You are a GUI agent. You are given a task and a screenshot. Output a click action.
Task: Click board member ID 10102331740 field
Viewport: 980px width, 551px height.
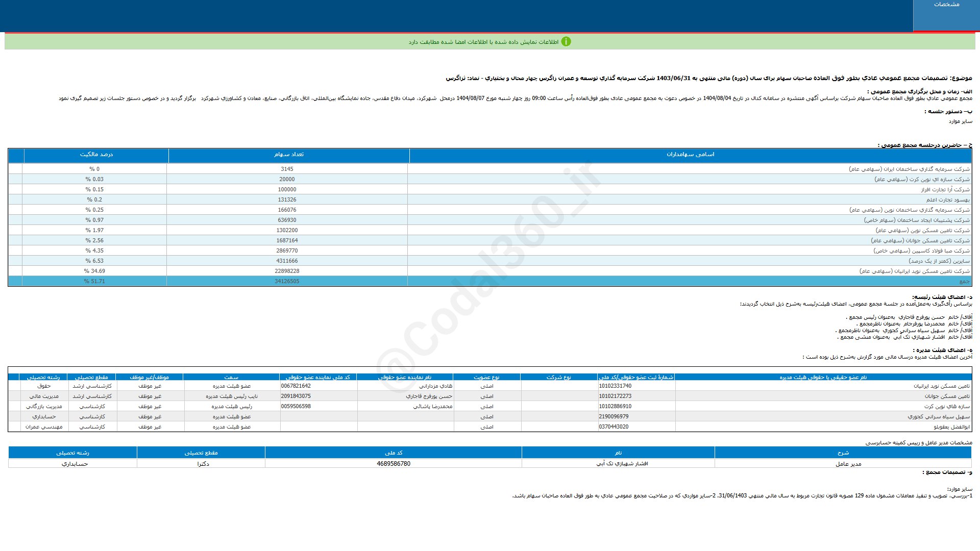[615, 386]
